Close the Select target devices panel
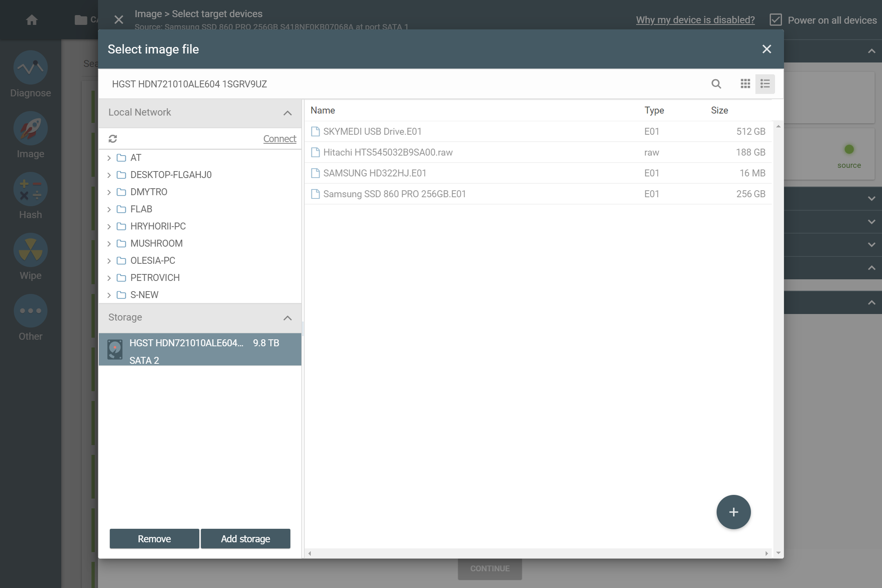 click(x=119, y=20)
